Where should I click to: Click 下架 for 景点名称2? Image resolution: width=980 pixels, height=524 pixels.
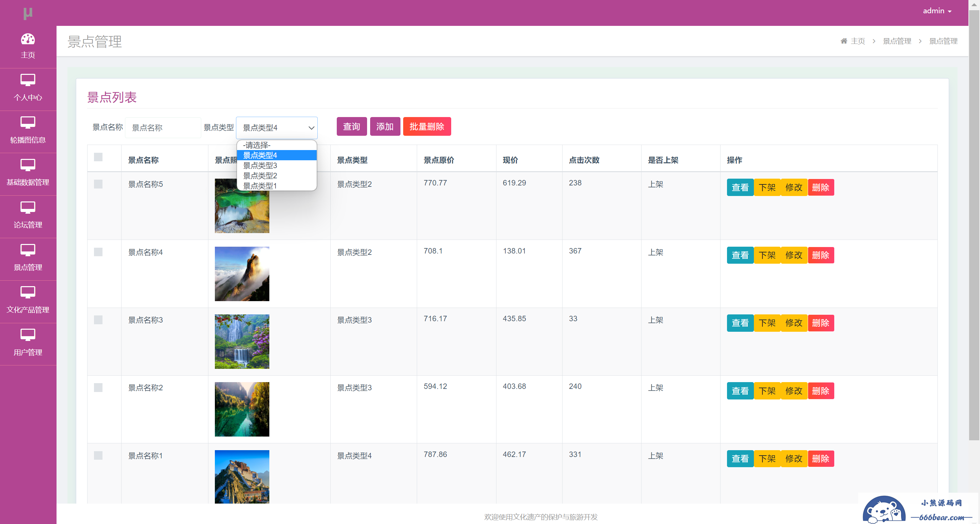pos(767,391)
